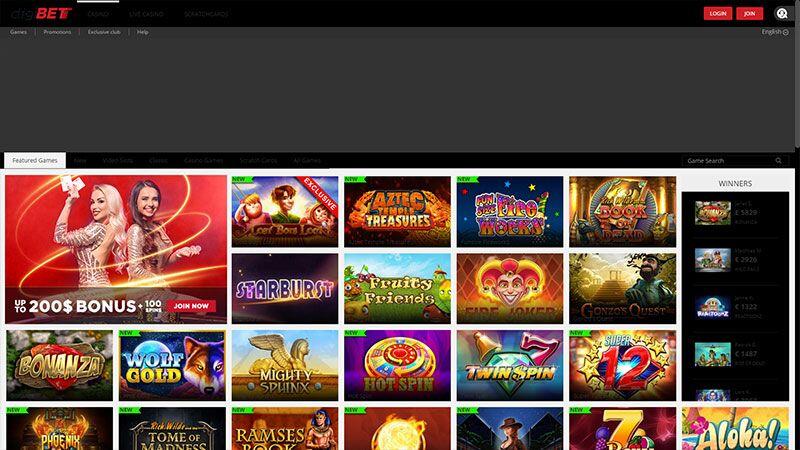Open the chat support icon

pyautogui.click(x=782, y=14)
